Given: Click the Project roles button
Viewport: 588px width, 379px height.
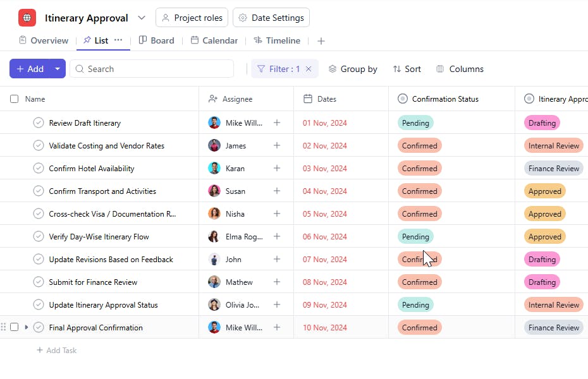Looking at the screenshot, I should 192,18.
